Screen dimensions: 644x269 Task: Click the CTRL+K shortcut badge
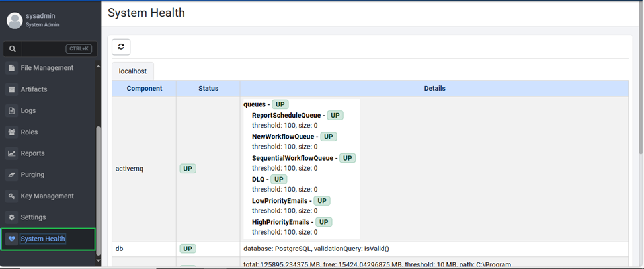(79, 49)
